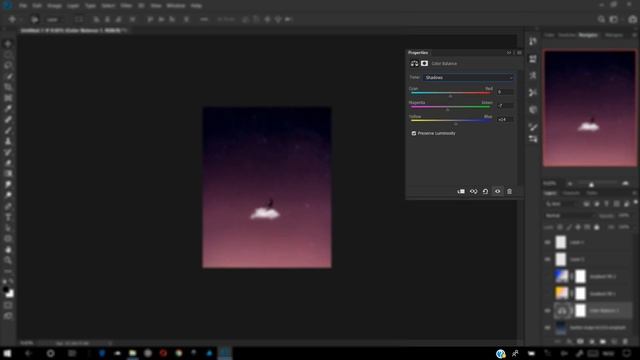Viewport: 640px width, 360px height.
Task: Reset Color Balance to adjustment defaults
Action: coord(485,191)
